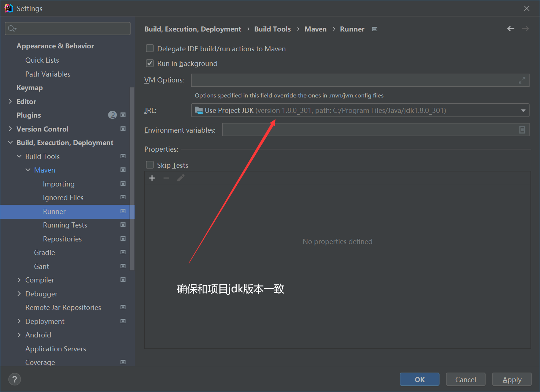Click the project icon on Maven row
540x392 pixels.
(123, 170)
